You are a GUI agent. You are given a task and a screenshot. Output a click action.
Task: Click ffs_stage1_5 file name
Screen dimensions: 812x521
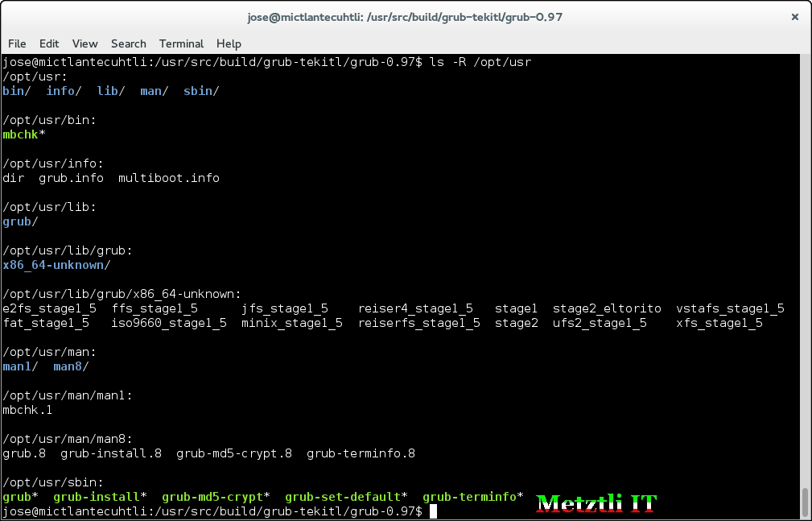[x=155, y=309]
